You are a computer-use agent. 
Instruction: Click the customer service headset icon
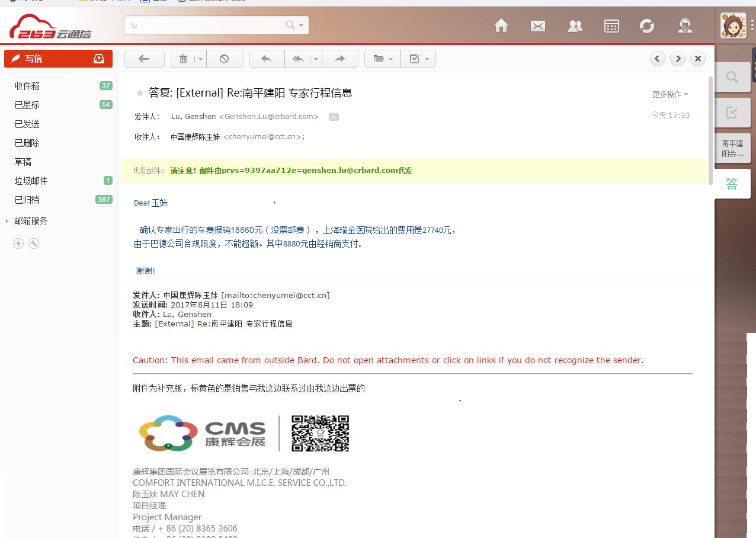tap(685, 26)
